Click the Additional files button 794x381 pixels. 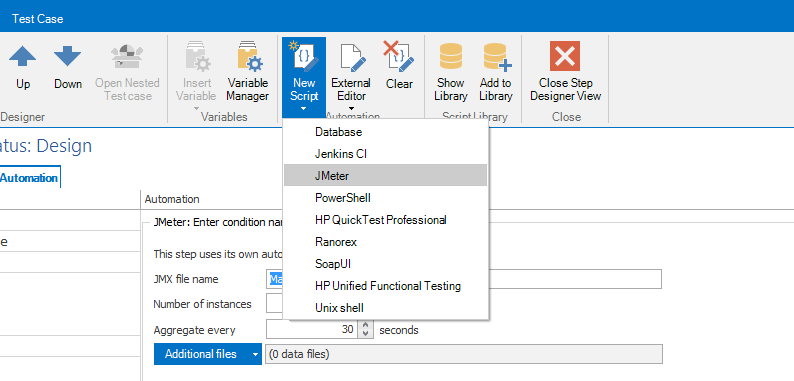tap(201, 355)
